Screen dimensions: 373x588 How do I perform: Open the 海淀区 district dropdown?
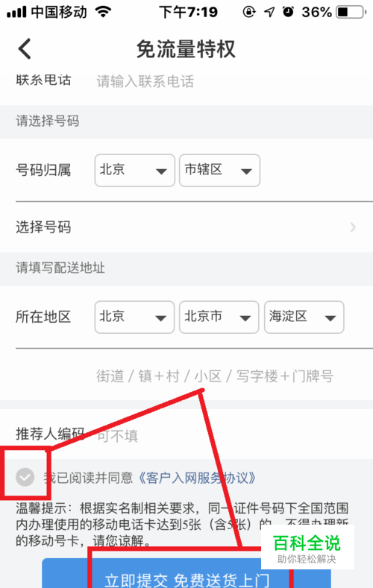click(304, 317)
